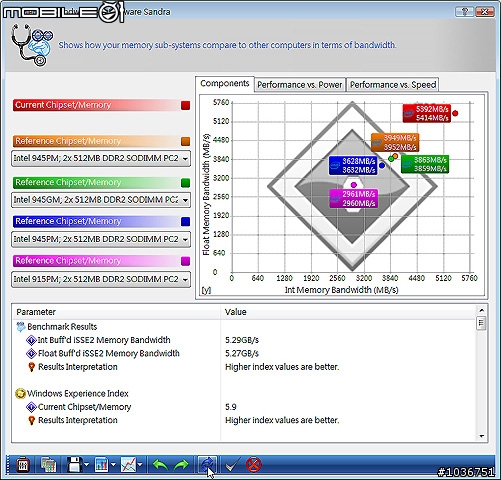The width and height of the screenshot is (501, 480).
Task: Click the copy results toolbar icon
Action: (48, 464)
